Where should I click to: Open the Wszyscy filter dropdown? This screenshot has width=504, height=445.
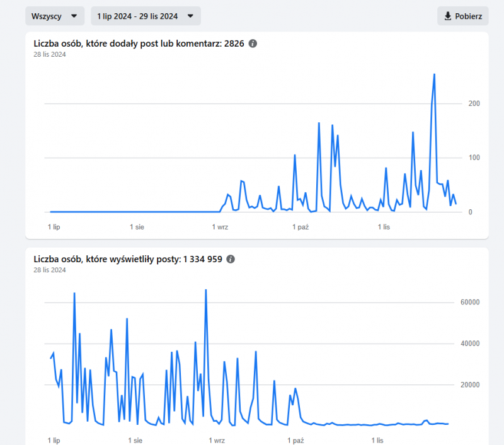point(54,16)
